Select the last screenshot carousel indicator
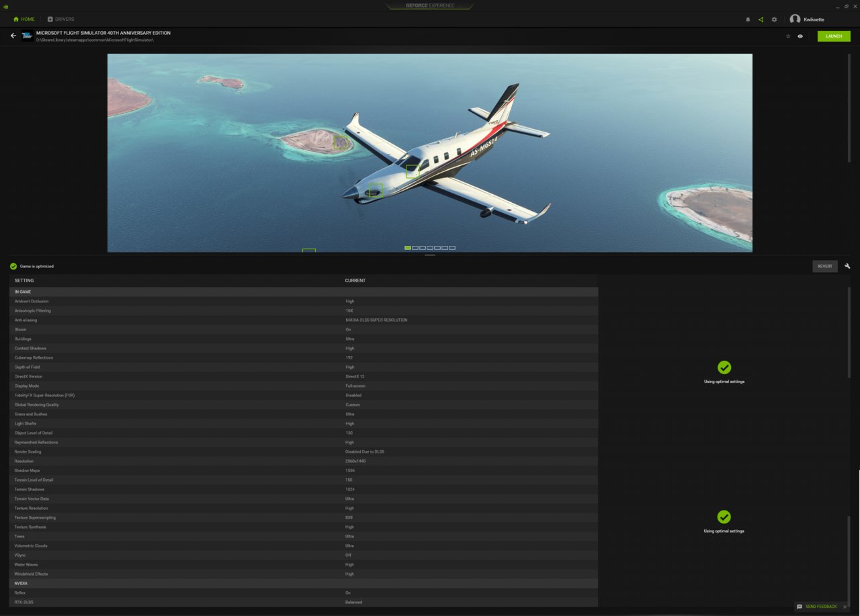 pyautogui.click(x=452, y=248)
